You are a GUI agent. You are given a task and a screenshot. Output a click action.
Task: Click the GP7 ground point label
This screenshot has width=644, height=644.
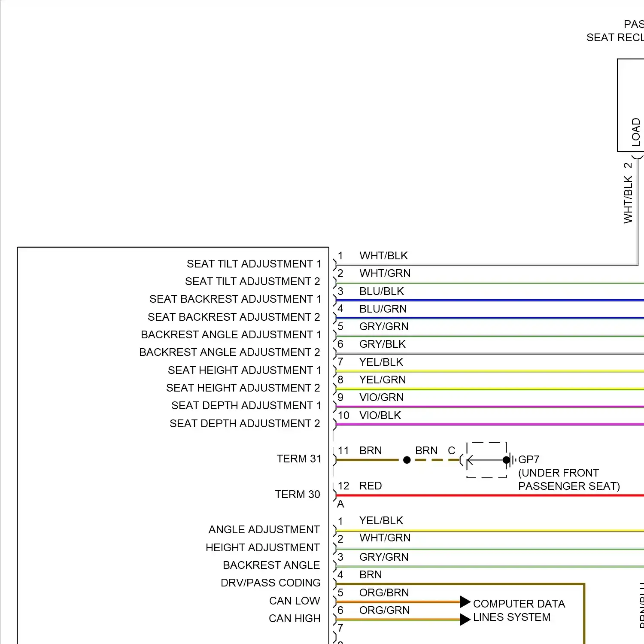click(x=529, y=459)
